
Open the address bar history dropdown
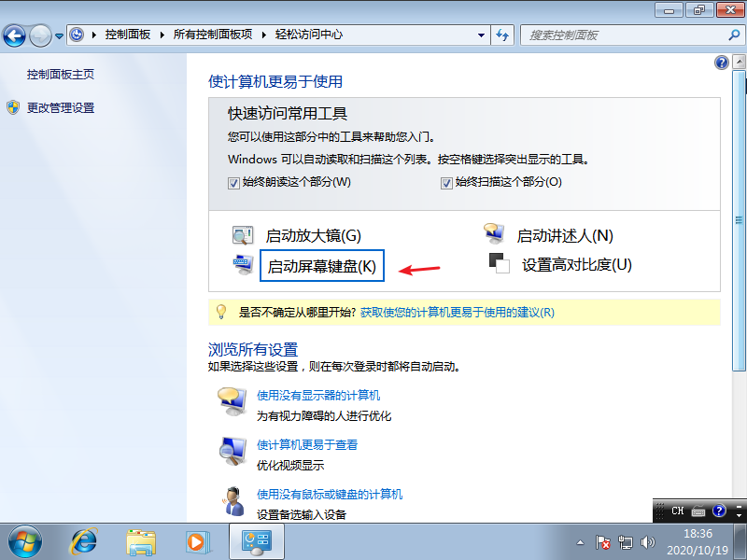click(479, 35)
